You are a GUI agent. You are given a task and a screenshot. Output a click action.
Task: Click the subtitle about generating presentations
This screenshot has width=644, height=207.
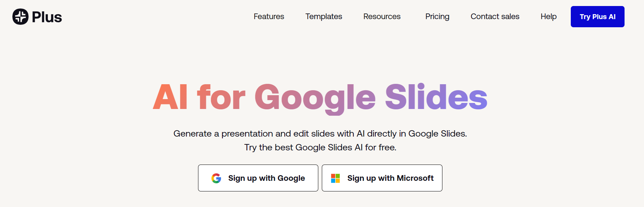pyautogui.click(x=320, y=134)
